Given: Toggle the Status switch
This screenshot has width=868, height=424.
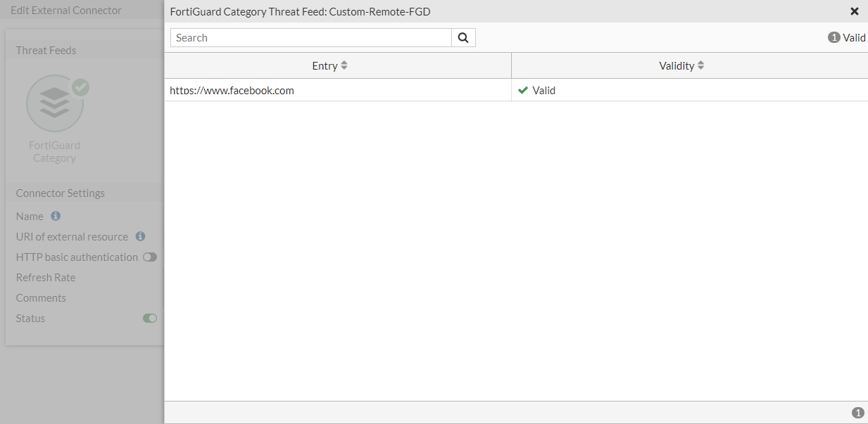Looking at the screenshot, I should click(x=149, y=319).
